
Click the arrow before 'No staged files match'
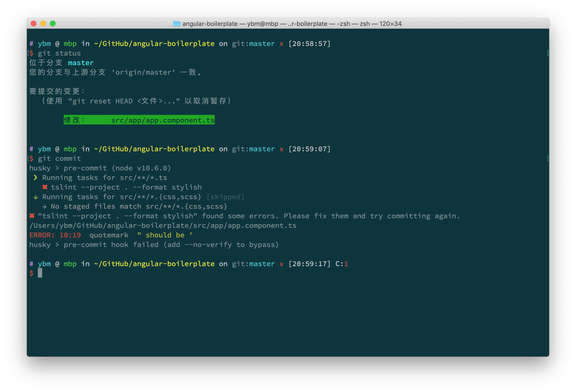[x=44, y=207]
